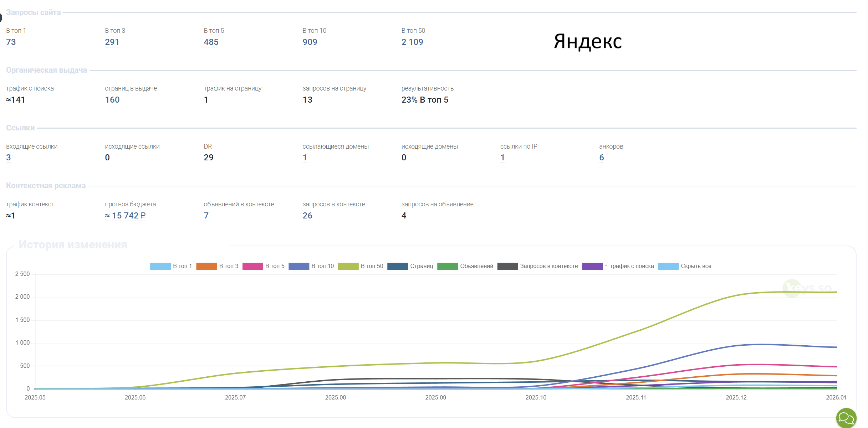868x428 pixels.
Task: Open the chat support bubble icon
Action: [x=846, y=418]
